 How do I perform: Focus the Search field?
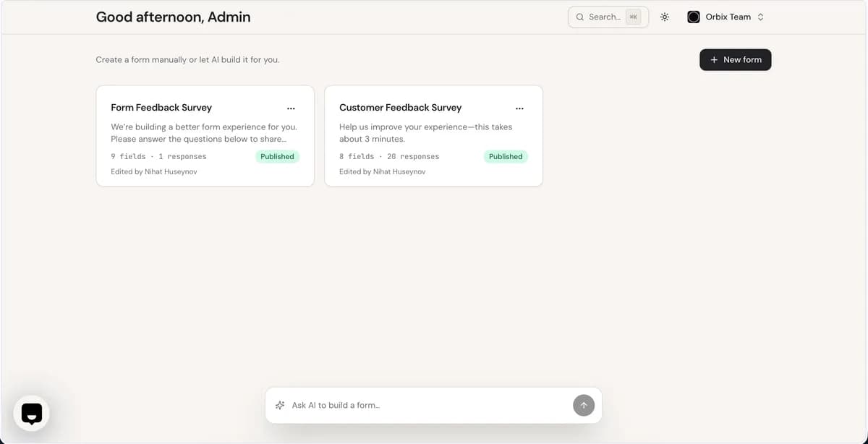pyautogui.click(x=608, y=17)
